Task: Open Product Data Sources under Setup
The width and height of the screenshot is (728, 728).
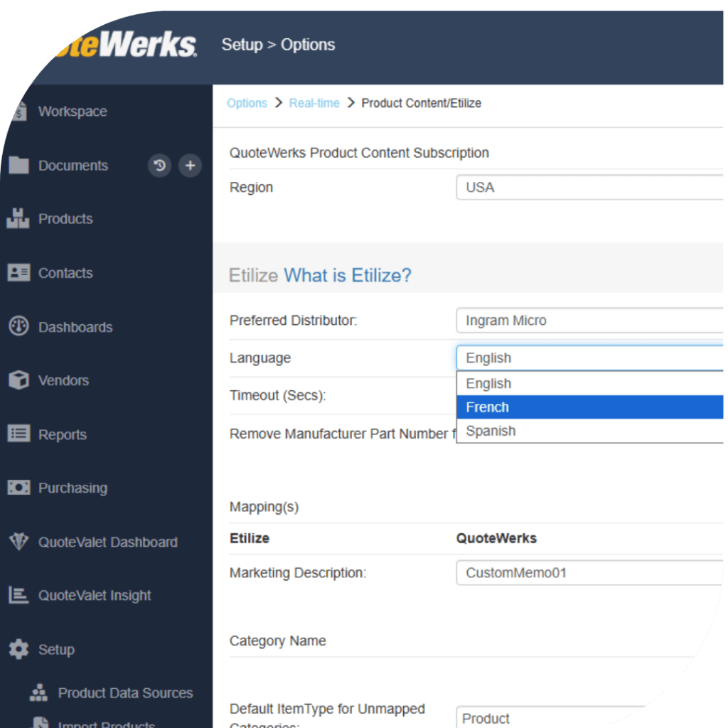Action: [125, 693]
